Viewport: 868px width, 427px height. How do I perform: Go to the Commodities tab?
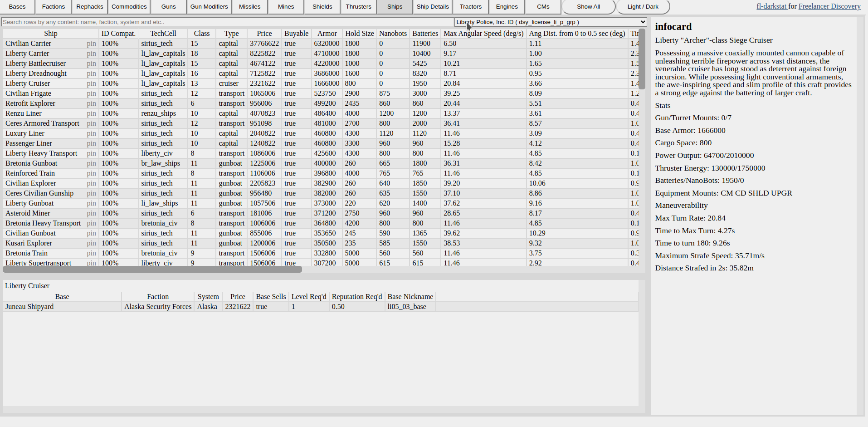(129, 7)
